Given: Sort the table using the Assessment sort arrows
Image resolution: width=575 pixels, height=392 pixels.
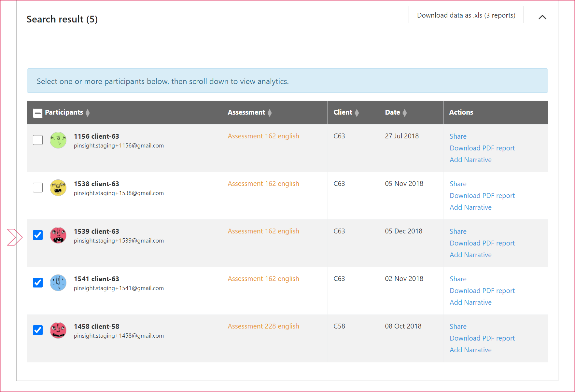Looking at the screenshot, I should pyautogui.click(x=270, y=112).
